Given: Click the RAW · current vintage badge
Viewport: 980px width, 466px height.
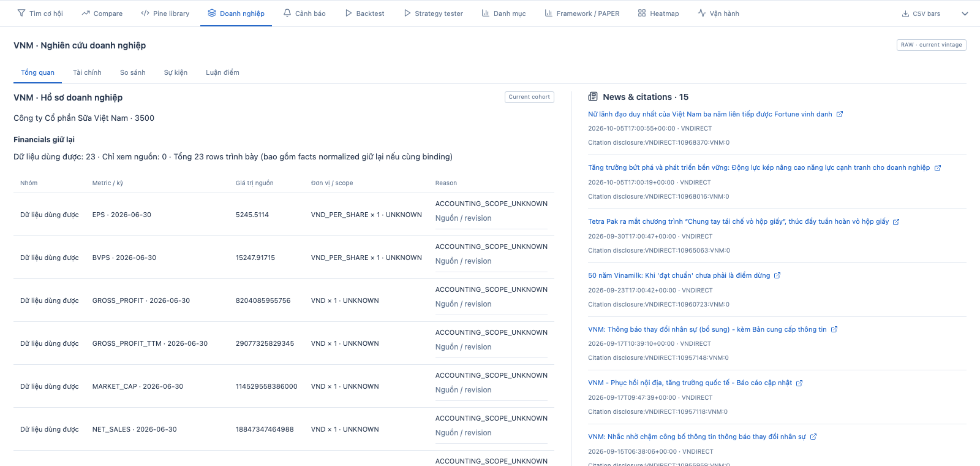Looking at the screenshot, I should point(932,45).
